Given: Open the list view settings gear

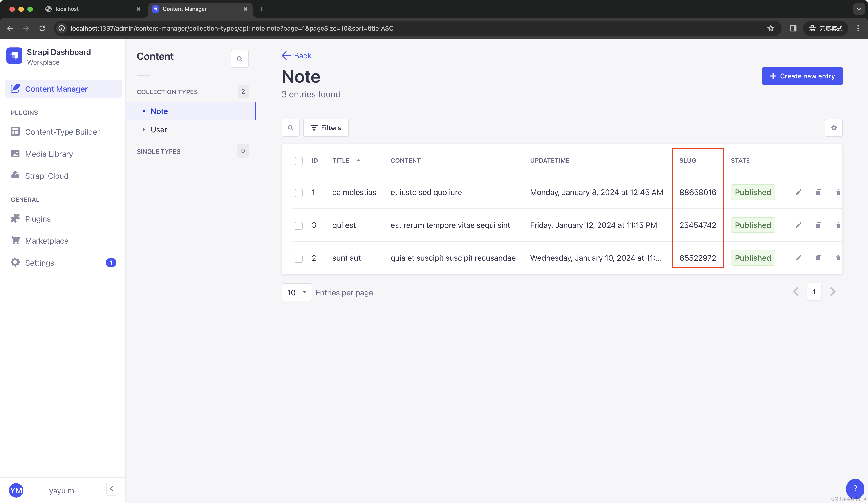Looking at the screenshot, I should (834, 128).
